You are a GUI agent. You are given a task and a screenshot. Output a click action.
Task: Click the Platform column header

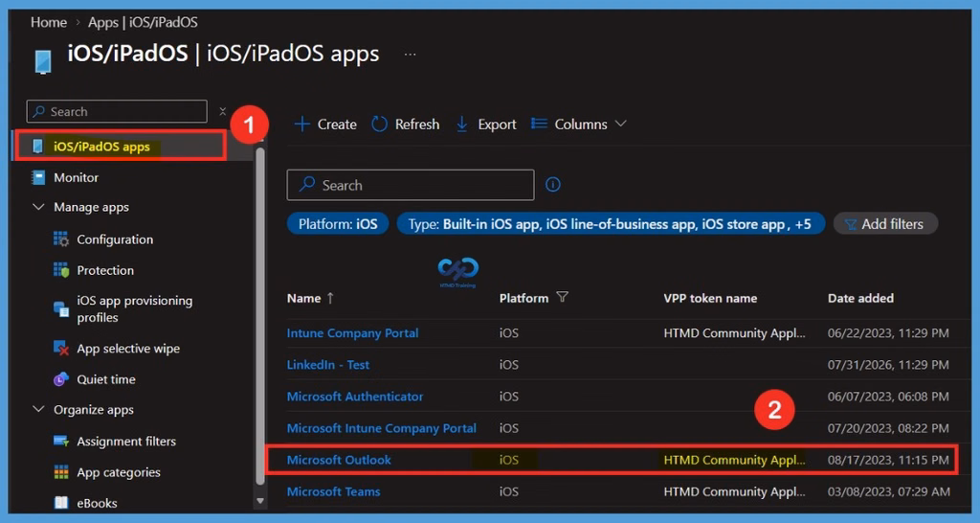pos(523,299)
